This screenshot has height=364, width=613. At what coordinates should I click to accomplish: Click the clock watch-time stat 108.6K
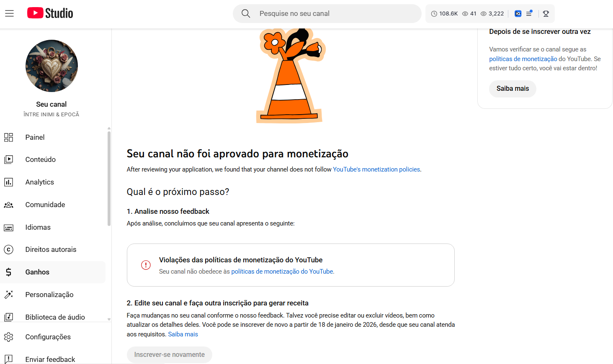(x=444, y=13)
